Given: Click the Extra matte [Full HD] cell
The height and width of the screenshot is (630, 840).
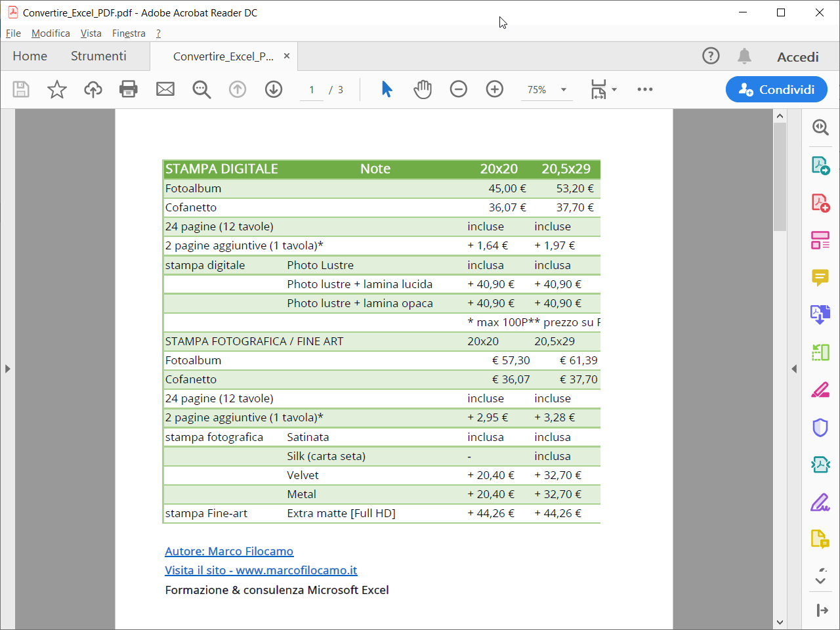Looking at the screenshot, I should point(341,513).
